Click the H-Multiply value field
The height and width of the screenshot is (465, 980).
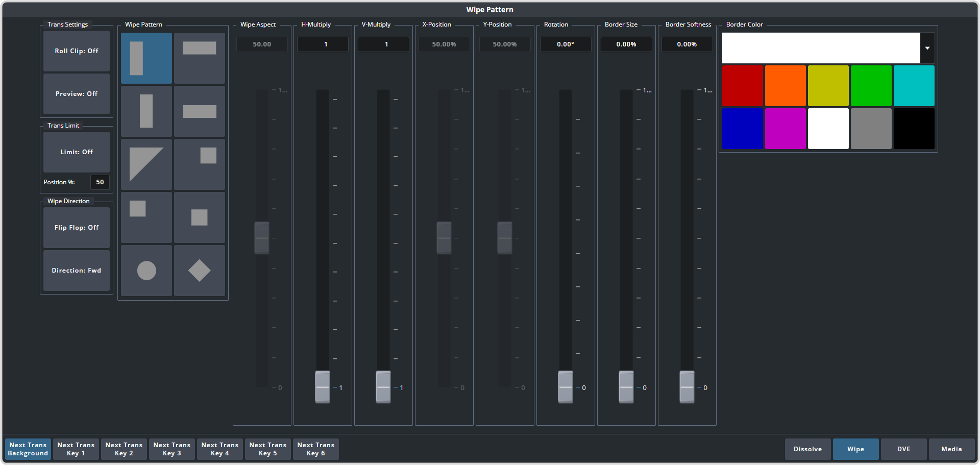[323, 44]
